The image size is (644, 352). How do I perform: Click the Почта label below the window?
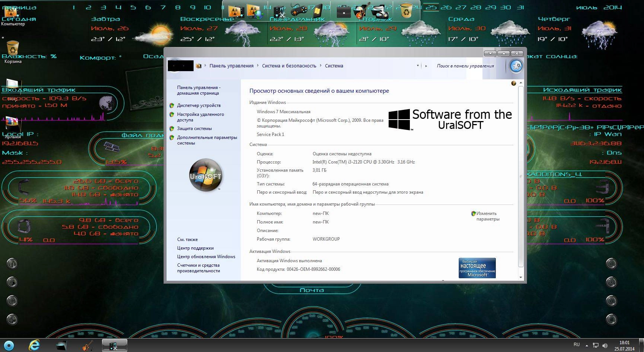tap(312, 290)
